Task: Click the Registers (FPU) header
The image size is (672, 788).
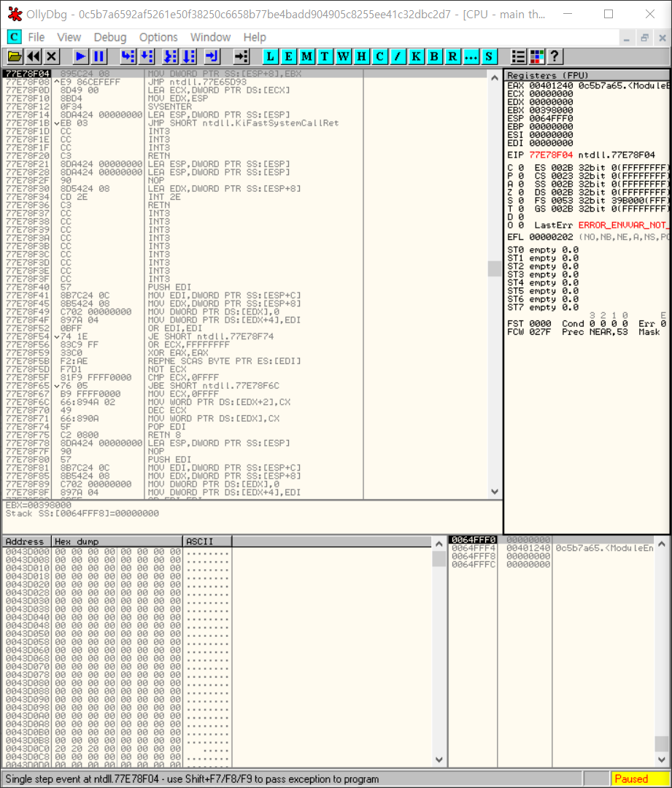Action: click(587, 75)
